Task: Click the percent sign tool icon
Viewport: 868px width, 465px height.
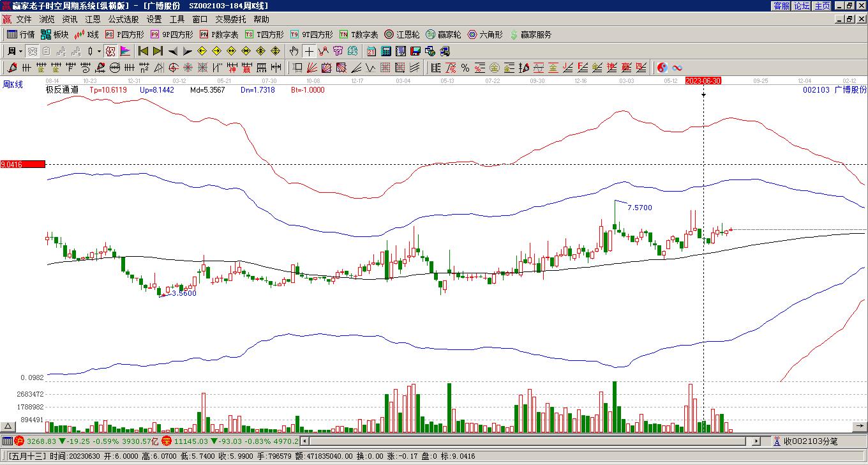Action: [465, 68]
